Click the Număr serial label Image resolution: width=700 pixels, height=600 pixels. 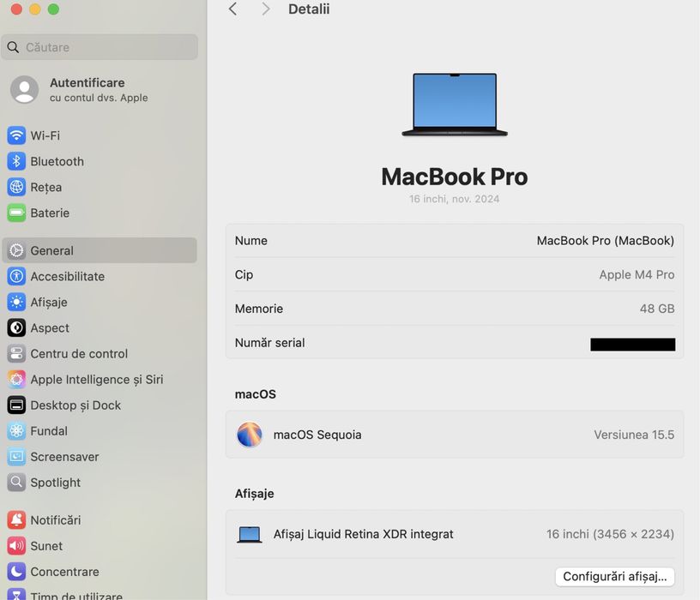pyautogui.click(x=269, y=343)
